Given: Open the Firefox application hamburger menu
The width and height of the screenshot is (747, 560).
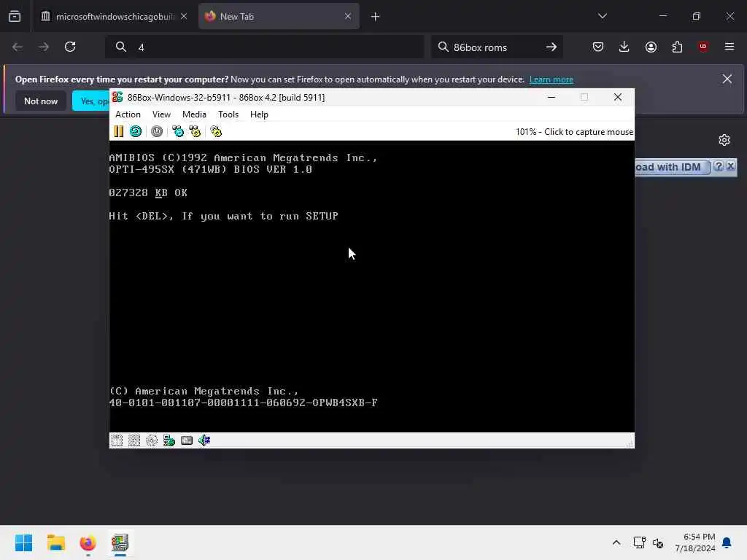Looking at the screenshot, I should point(729,47).
